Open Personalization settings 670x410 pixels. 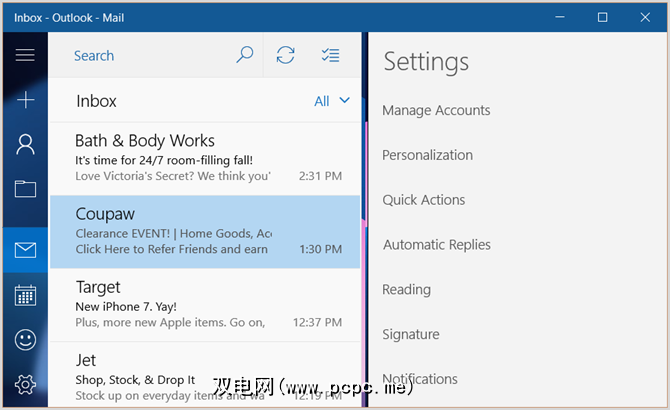[x=427, y=155]
